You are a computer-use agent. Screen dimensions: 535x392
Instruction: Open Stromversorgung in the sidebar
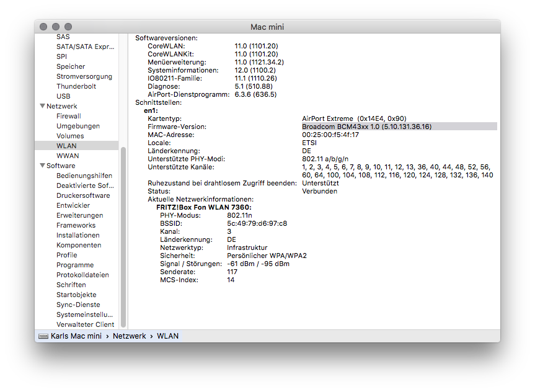(x=84, y=76)
